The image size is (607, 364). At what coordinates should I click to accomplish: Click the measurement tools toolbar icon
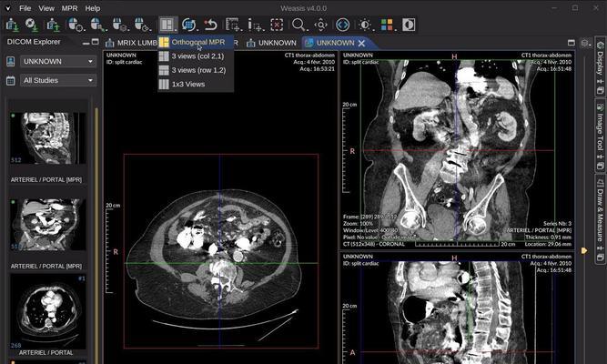point(234,25)
